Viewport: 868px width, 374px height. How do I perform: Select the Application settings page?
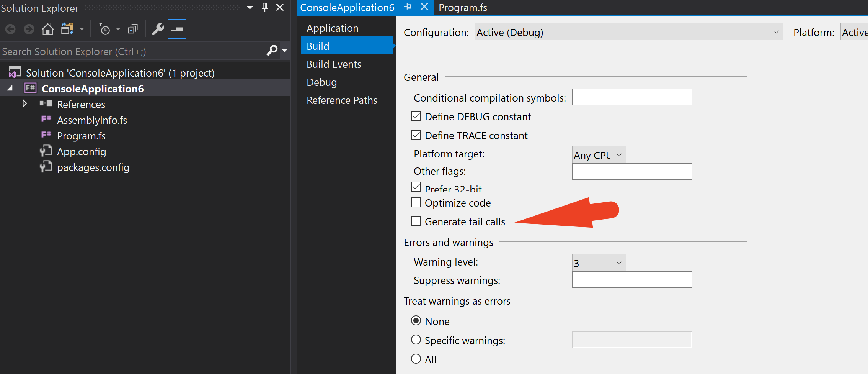[332, 28]
